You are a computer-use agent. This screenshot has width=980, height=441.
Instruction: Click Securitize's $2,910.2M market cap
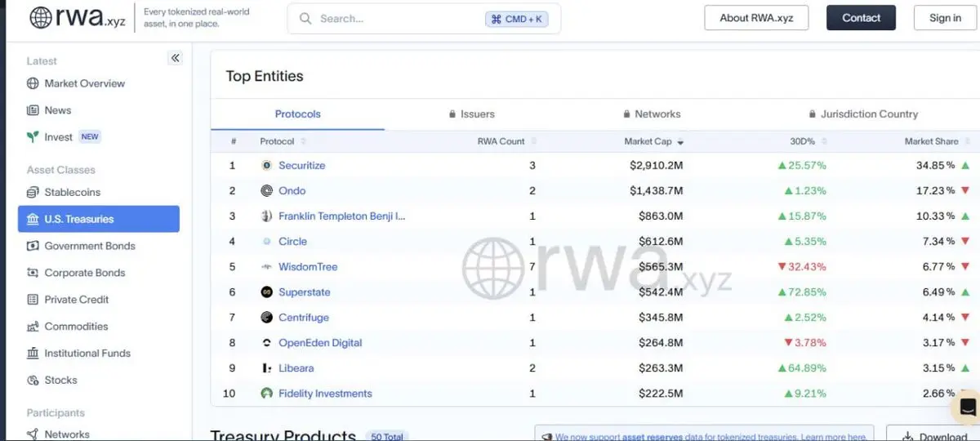(x=657, y=165)
